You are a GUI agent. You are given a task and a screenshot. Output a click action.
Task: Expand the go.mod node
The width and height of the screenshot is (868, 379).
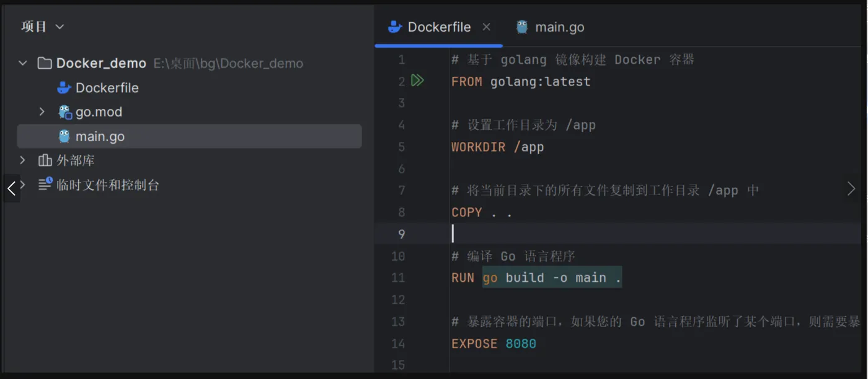tap(42, 112)
